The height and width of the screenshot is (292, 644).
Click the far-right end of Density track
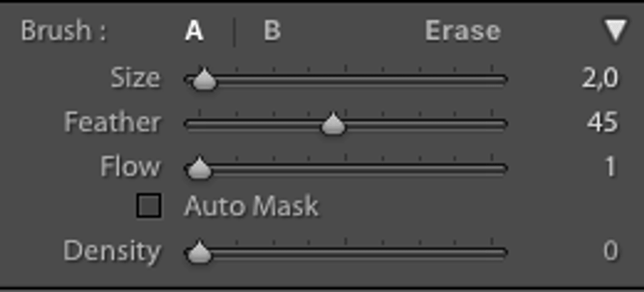tap(502, 251)
